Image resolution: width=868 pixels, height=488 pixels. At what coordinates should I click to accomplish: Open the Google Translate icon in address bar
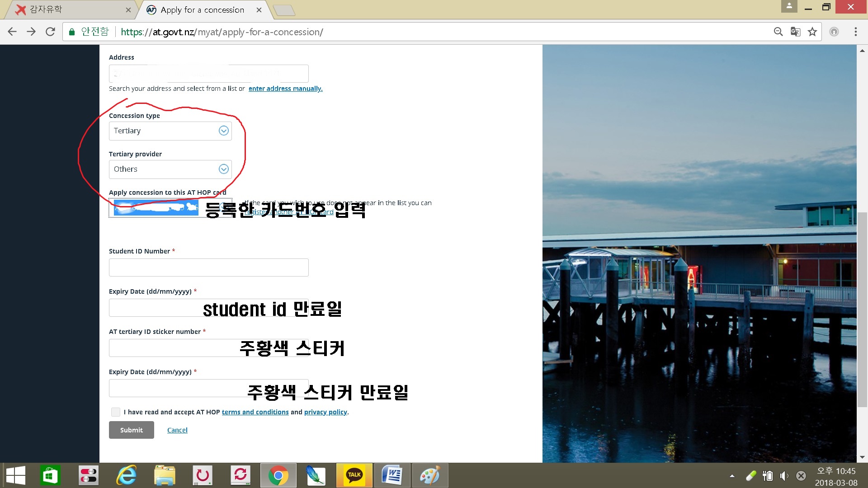click(x=795, y=32)
